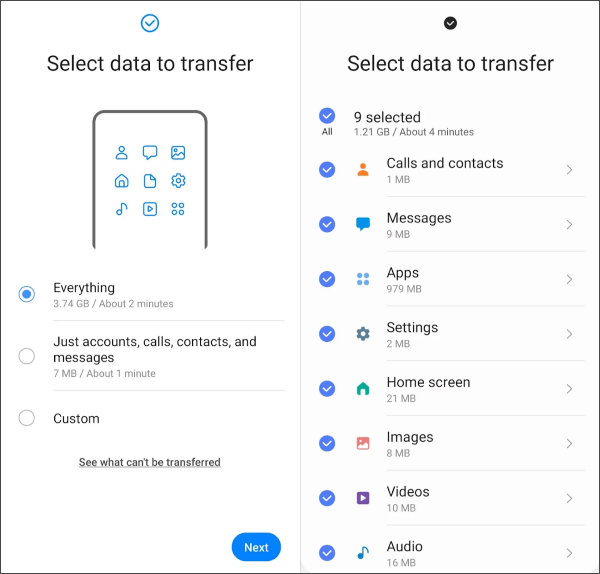This screenshot has height=574, width=600.
Task: Click the blue Messages speech bubble icon
Action: [363, 224]
